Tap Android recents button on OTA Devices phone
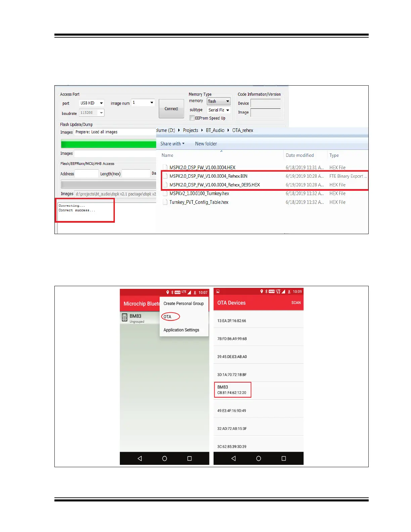Screen dimensions: 411x532 coord(284,458)
